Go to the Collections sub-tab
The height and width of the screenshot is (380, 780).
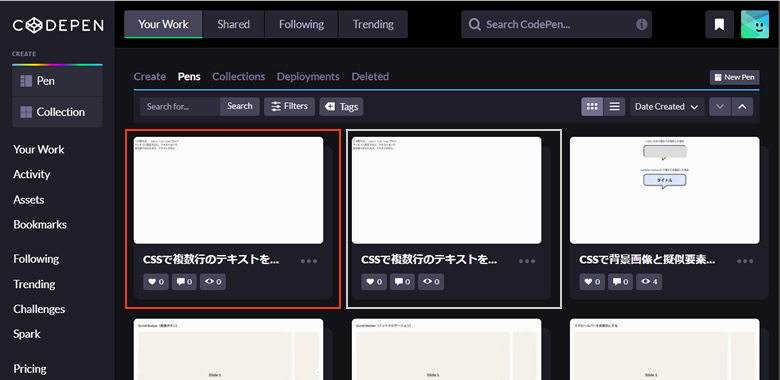239,77
